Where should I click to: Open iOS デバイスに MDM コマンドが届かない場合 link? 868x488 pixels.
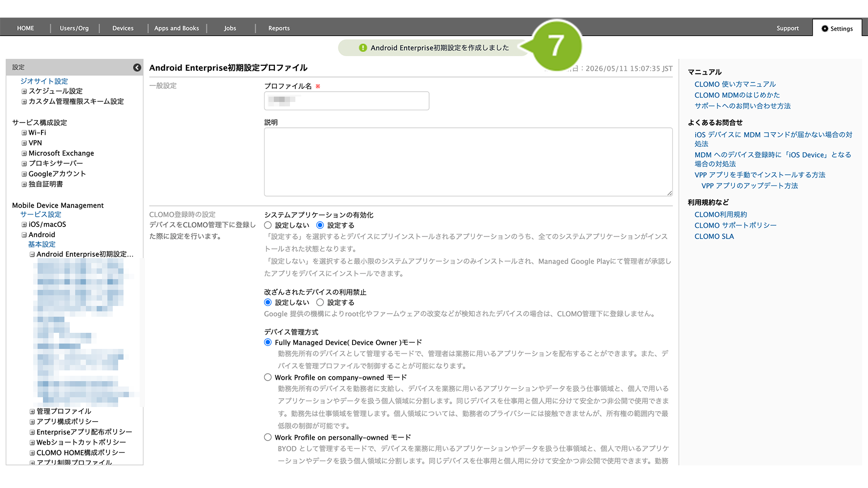tap(773, 139)
